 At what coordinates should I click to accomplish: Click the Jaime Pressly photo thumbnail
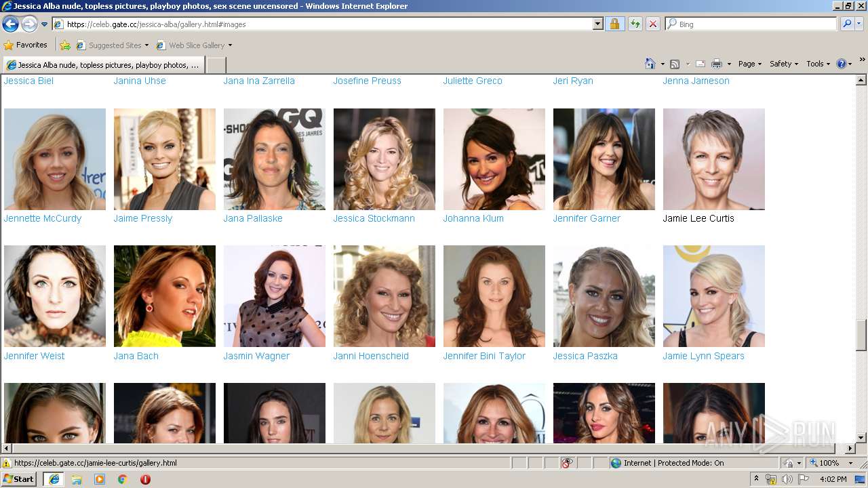pyautogui.click(x=165, y=159)
